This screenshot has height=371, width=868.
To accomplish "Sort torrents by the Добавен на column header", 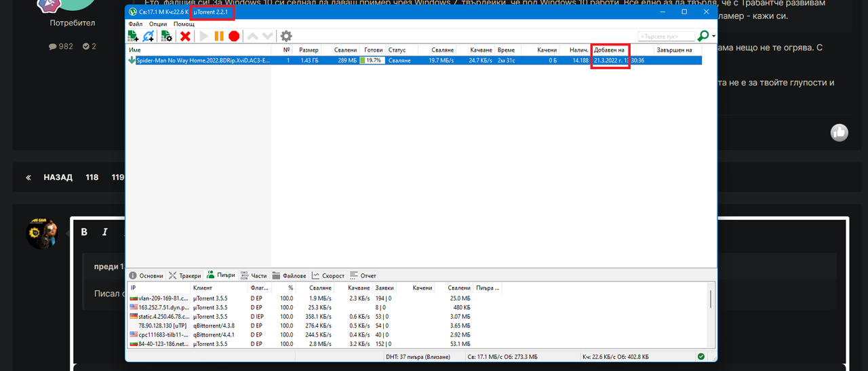I will pos(623,50).
